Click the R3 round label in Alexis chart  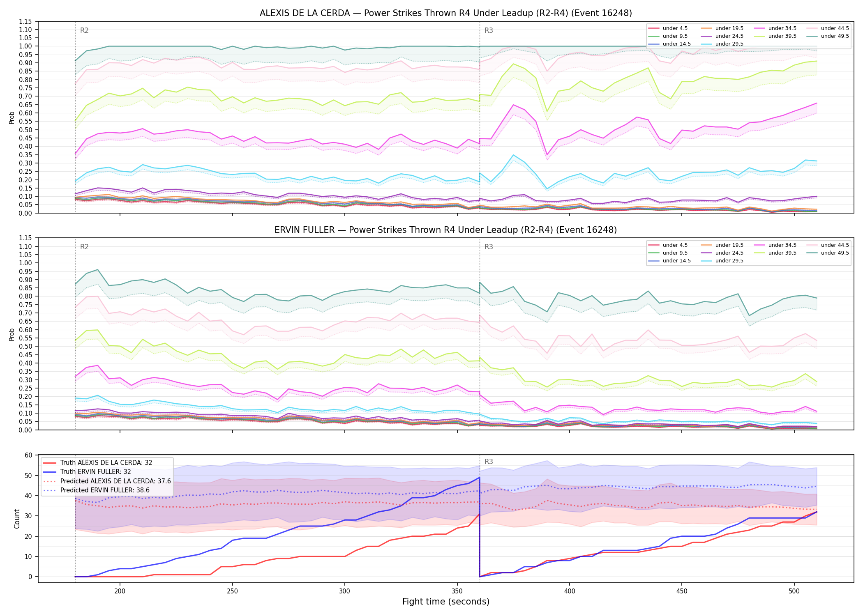click(x=489, y=30)
